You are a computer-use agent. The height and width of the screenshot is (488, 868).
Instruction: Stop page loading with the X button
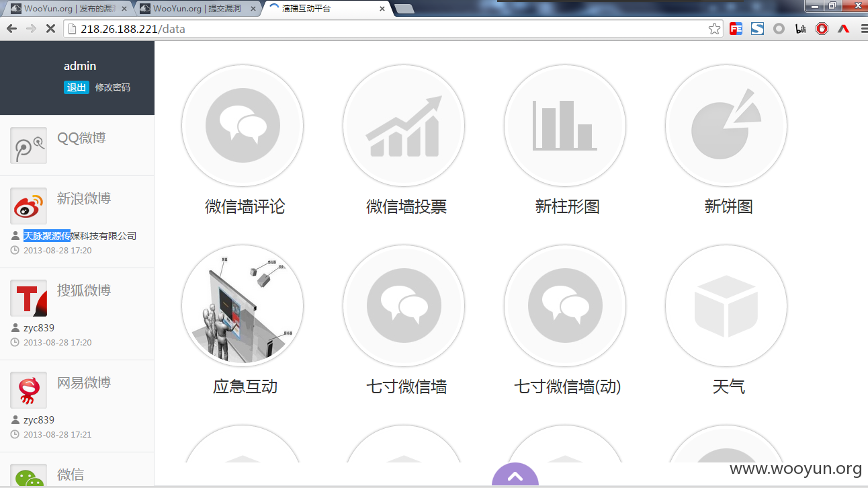pyautogui.click(x=50, y=29)
